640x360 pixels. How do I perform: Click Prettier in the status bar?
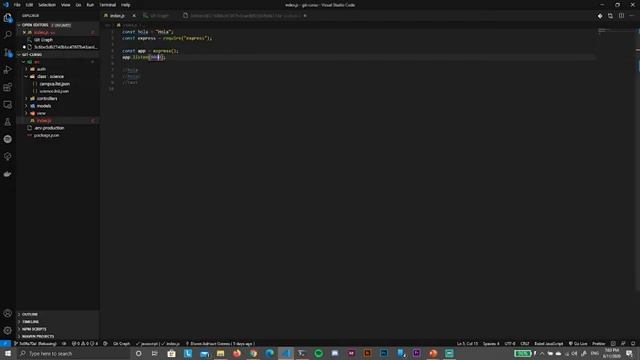[599, 344]
